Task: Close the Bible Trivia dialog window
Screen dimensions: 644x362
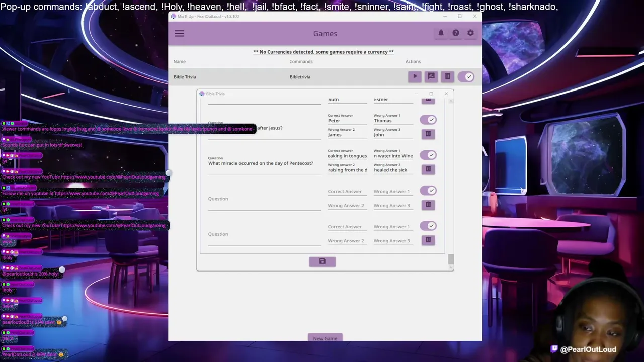Action: point(446,94)
